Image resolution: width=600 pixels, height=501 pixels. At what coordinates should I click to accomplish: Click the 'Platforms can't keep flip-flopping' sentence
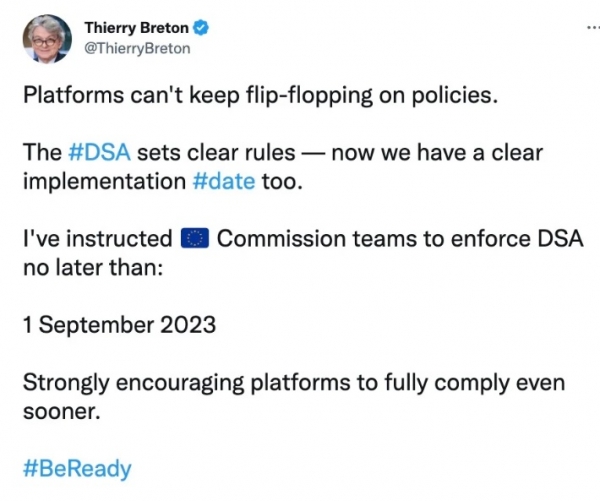260,95
